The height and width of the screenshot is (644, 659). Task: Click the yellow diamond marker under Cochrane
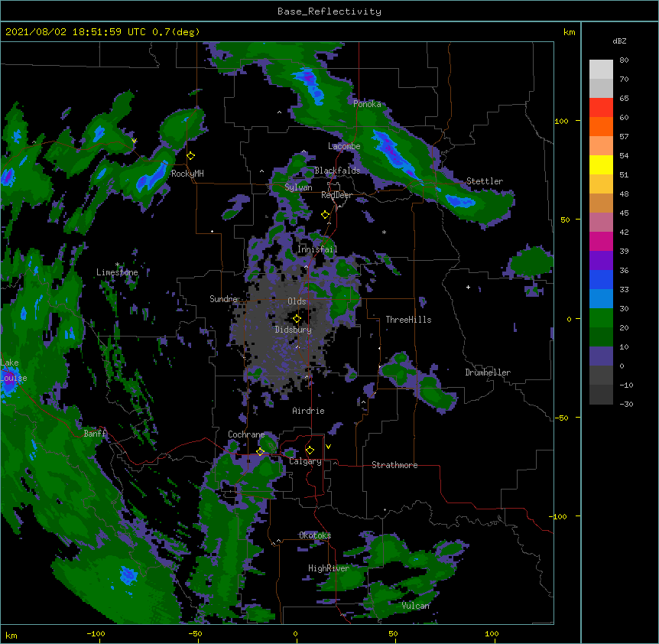click(260, 452)
